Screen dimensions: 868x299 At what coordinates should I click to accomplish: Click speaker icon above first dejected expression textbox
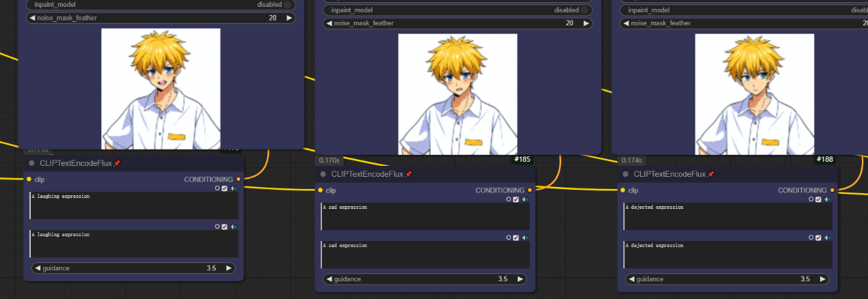pos(828,199)
